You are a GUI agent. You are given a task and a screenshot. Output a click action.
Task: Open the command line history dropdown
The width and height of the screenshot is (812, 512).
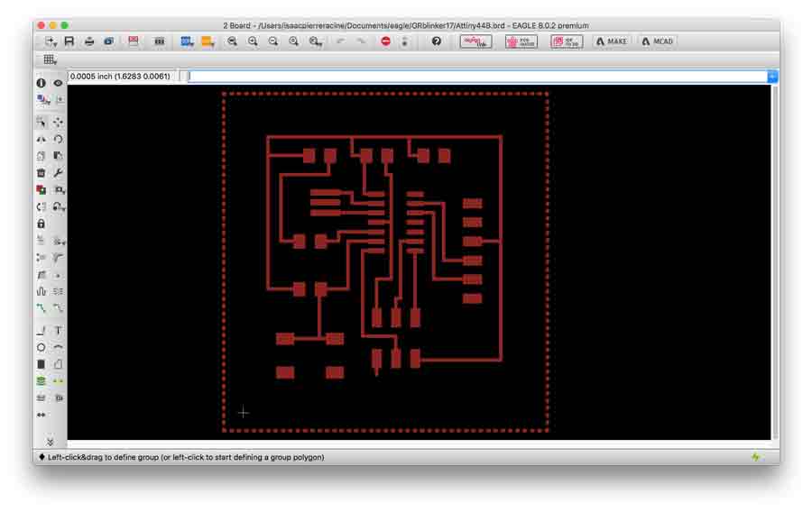[772, 77]
